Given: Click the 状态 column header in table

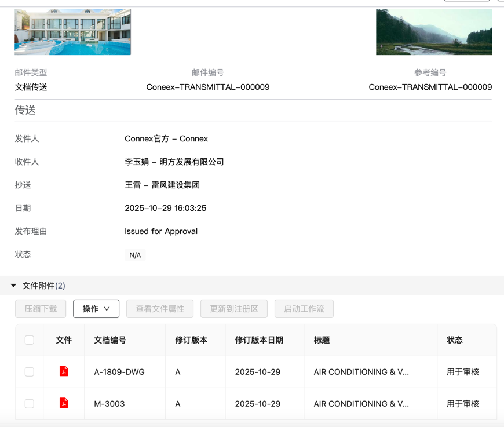Looking at the screenshot, I should (x=454, y=340).
